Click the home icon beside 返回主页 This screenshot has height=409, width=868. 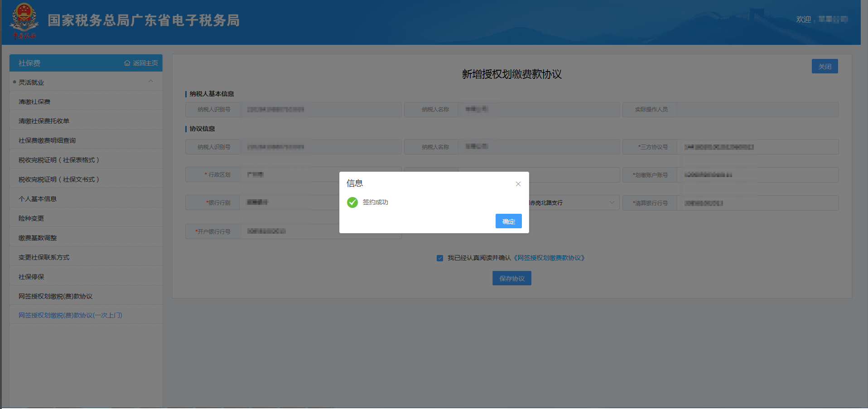pos(127,63)
